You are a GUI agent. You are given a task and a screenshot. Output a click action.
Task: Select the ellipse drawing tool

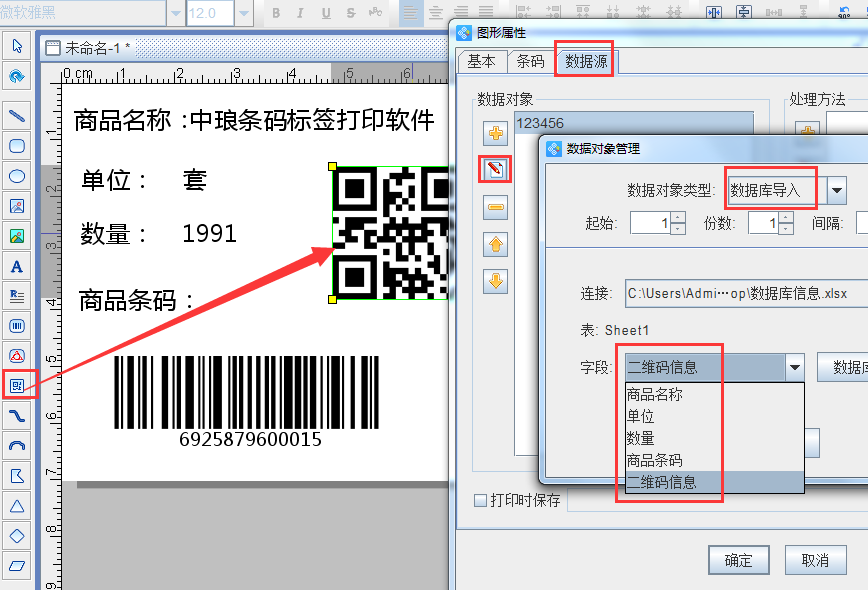click(15, 176)
